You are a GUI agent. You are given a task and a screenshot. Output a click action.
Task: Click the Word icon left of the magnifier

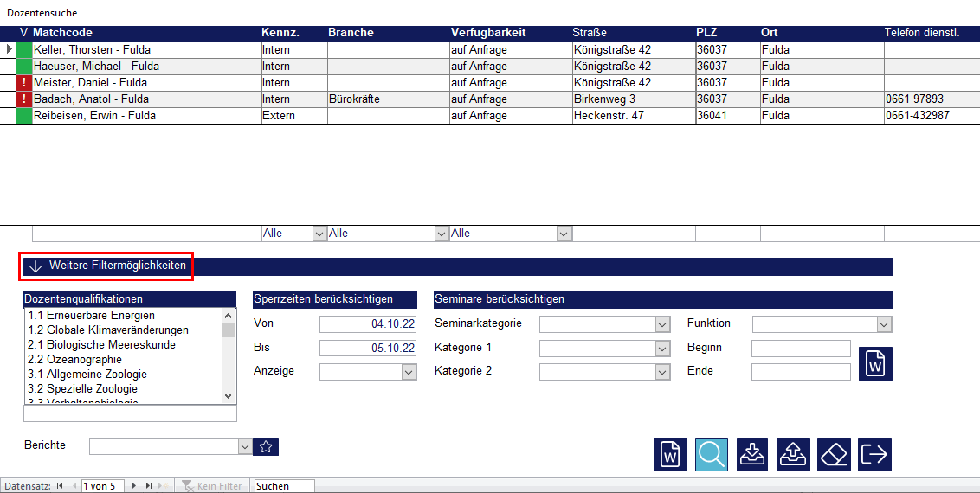click(670, 454)
